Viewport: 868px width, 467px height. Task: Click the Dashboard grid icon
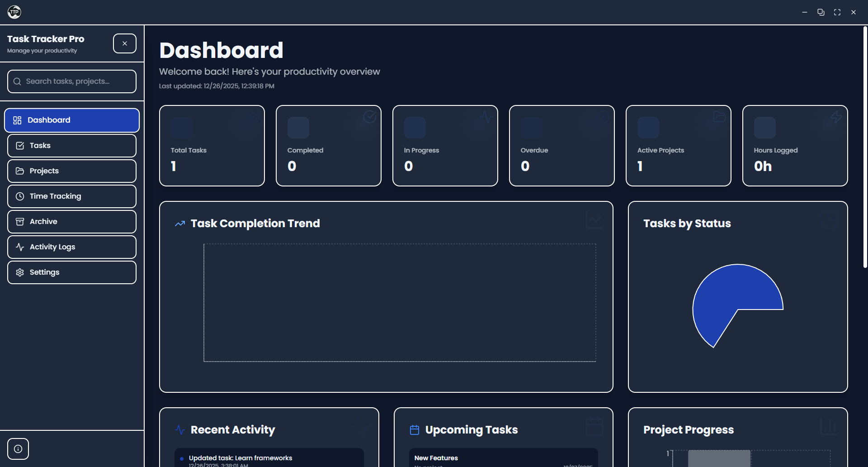point(18,120)
